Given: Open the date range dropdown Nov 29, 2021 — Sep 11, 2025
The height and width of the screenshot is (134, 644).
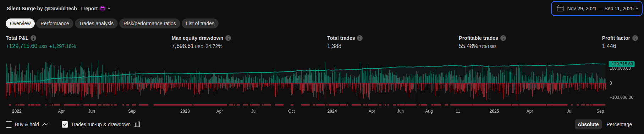Looking at the screenshot, I should 596,9.
